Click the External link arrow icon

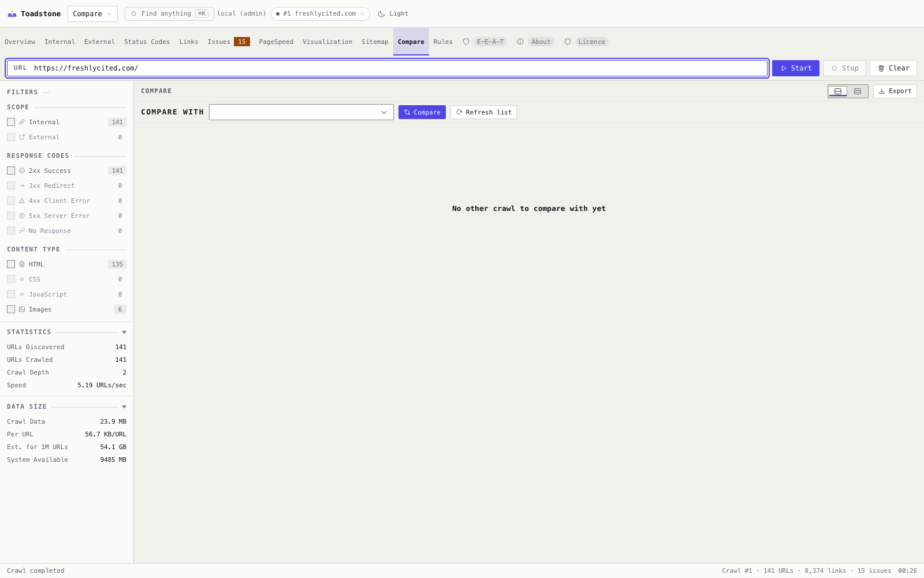tap(22, 137)
